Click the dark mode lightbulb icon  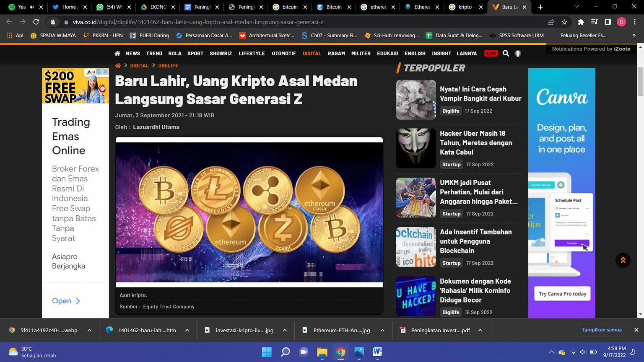point(518,53)
